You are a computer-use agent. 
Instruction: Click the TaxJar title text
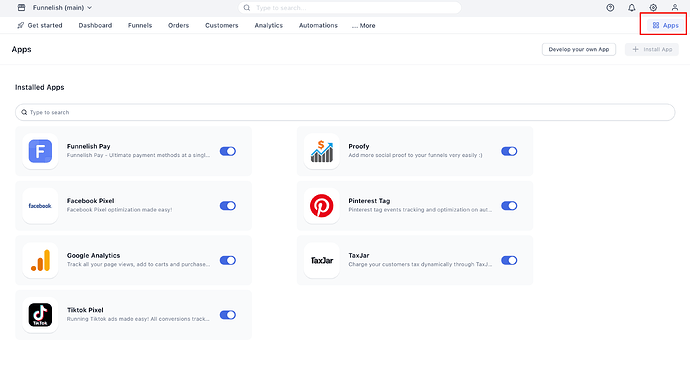(x=359, y=256)
